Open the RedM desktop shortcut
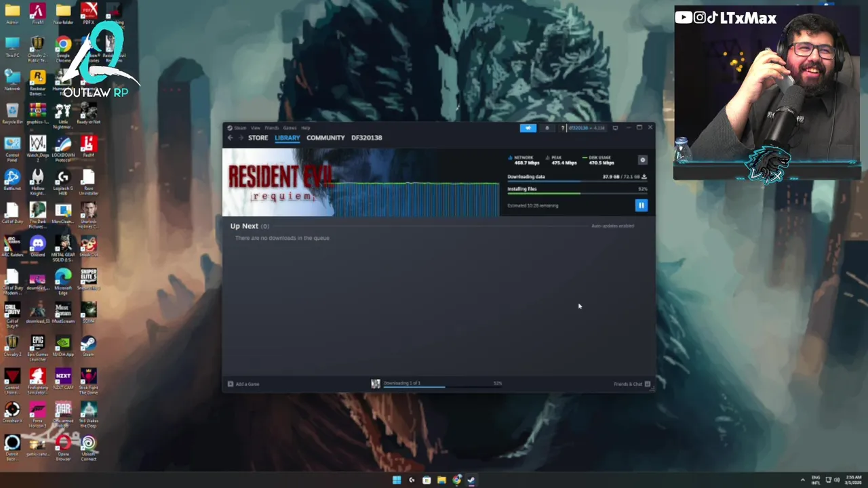Screen dimensions: 868x488 point(88,146)
